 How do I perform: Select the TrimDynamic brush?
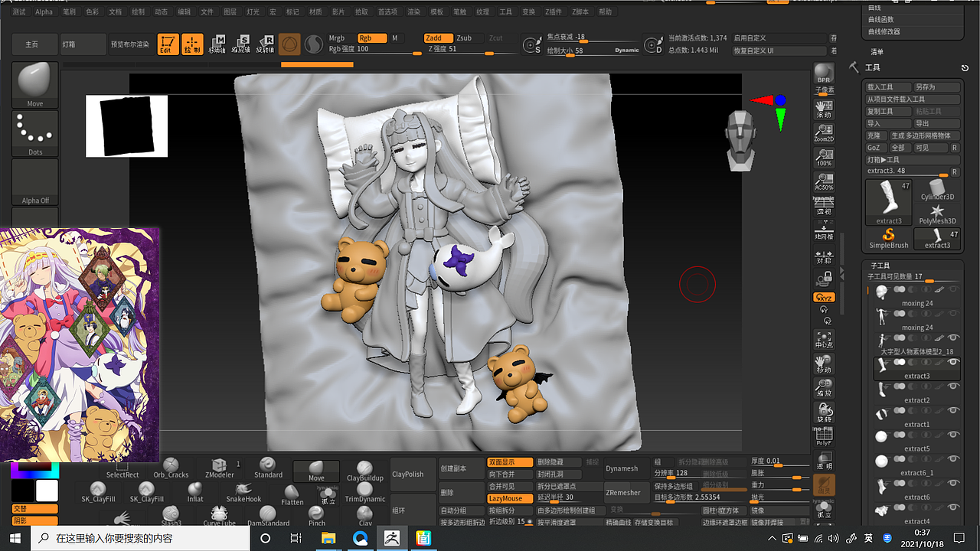click(x=365, y=492)
